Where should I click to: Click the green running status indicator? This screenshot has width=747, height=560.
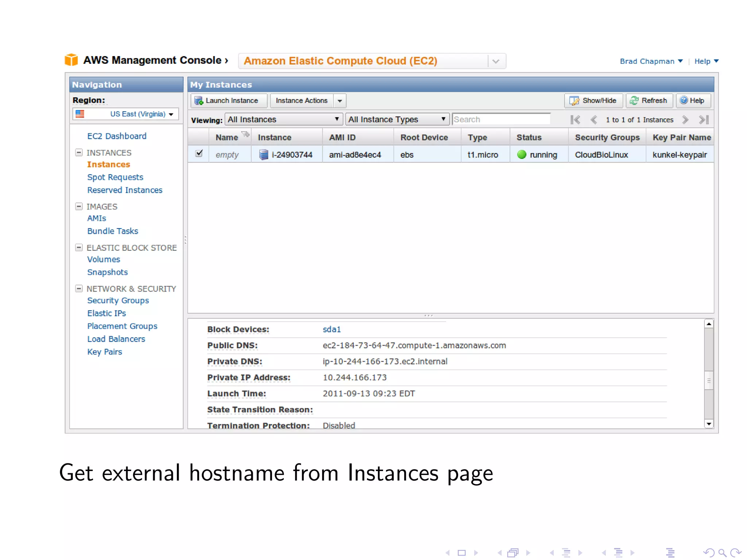click(x=522, y=155)
